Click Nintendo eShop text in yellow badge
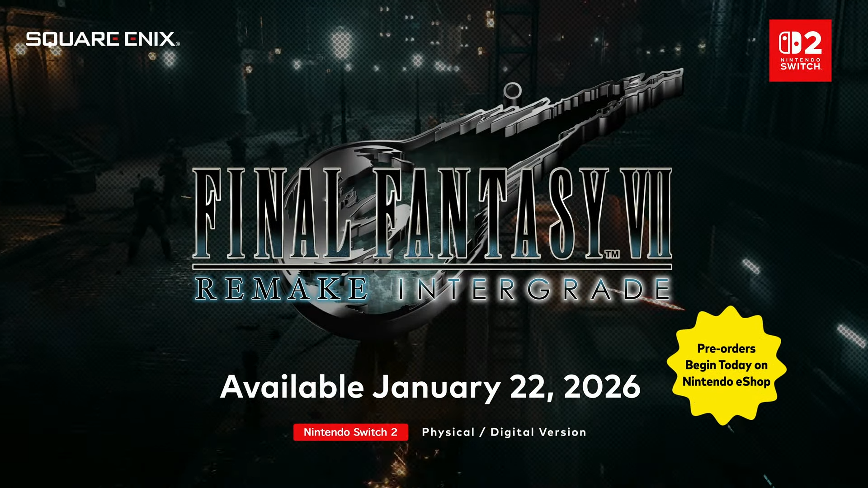The height and width of the screenshot is (488, 868). [x=726, y=382]
